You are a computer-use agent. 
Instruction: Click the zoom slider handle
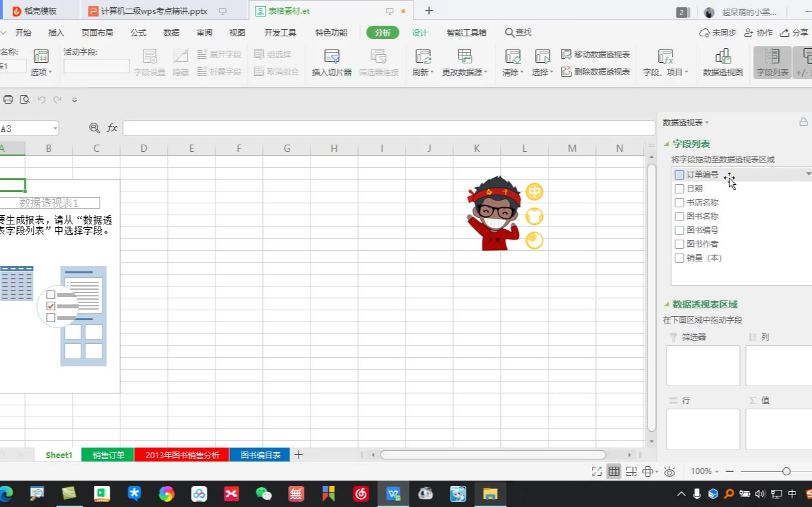point(786,471)
